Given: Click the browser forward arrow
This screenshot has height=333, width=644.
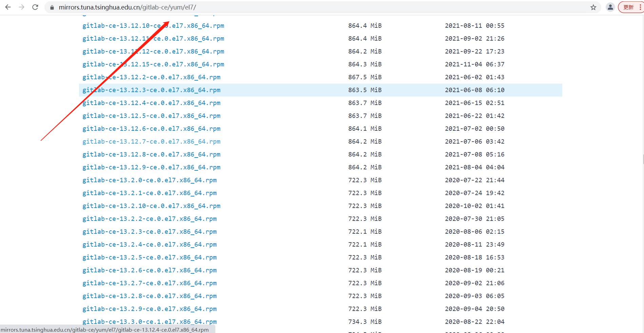Looking at the screenshot, I should pyautogui.click(x=22, y=7).
